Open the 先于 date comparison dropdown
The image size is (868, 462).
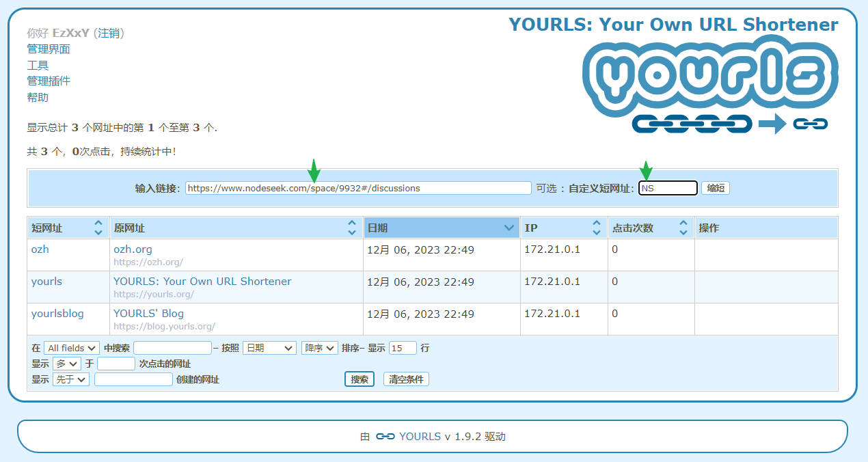point(70,379)
